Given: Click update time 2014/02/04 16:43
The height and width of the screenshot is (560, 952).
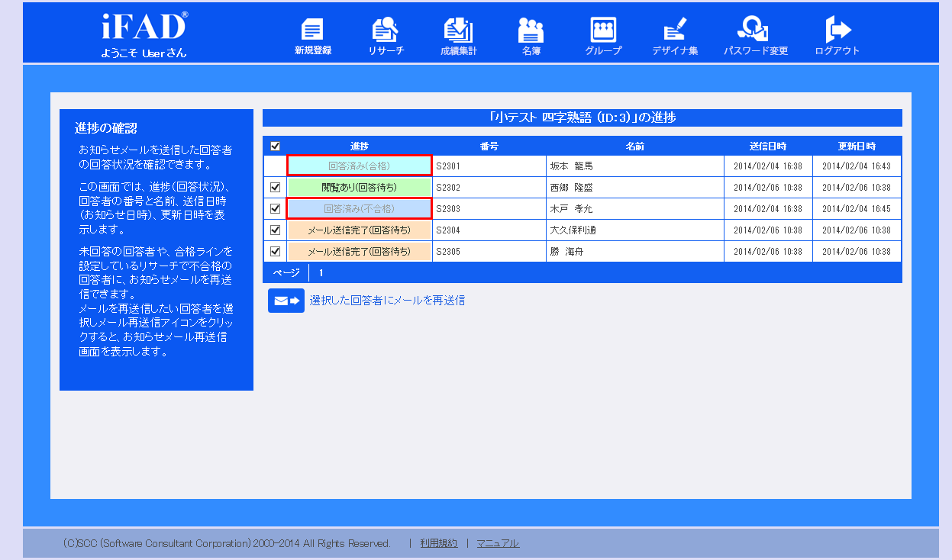Looking at the screenshot, I should pyautogui.click(x=857, y=166).
